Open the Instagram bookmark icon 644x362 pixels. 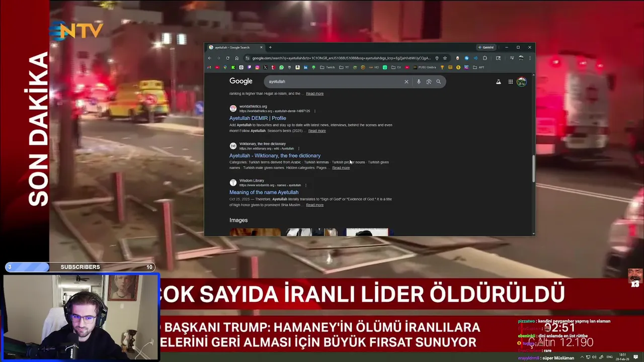pyautogui.click(x=257, y=67)
